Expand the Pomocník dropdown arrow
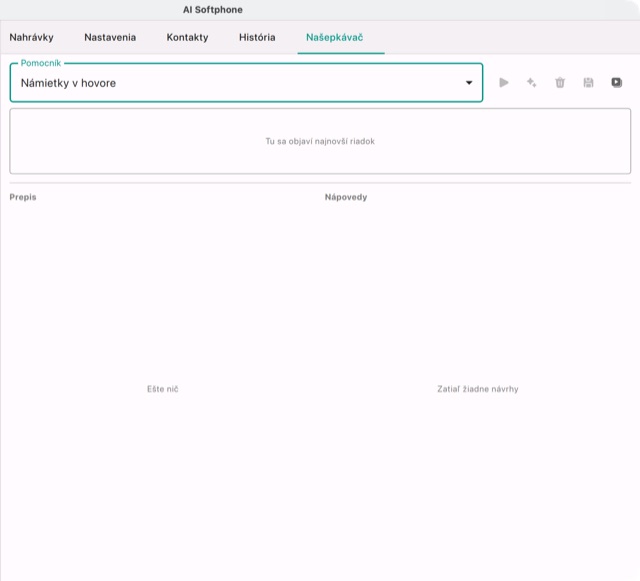This screenshot has height=581, width=640. click(x=469, y=83)
